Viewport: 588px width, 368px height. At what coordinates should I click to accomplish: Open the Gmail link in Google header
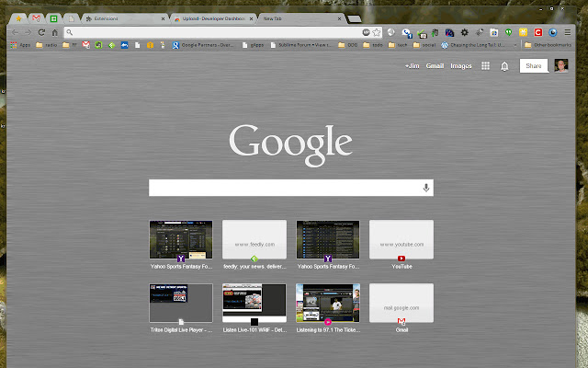[435, 66]
